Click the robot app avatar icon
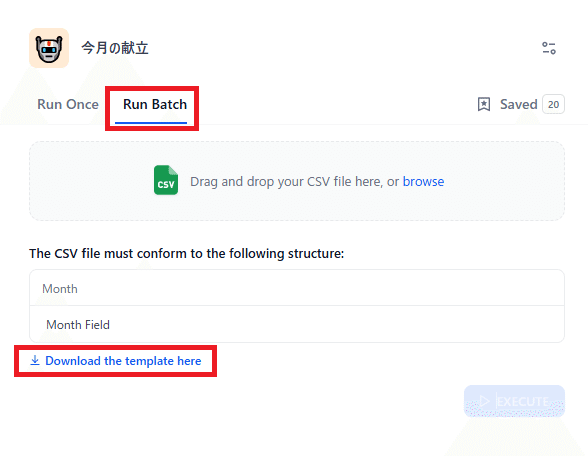Viewport: 588px width, 456px height. click(x=49, y=48)
